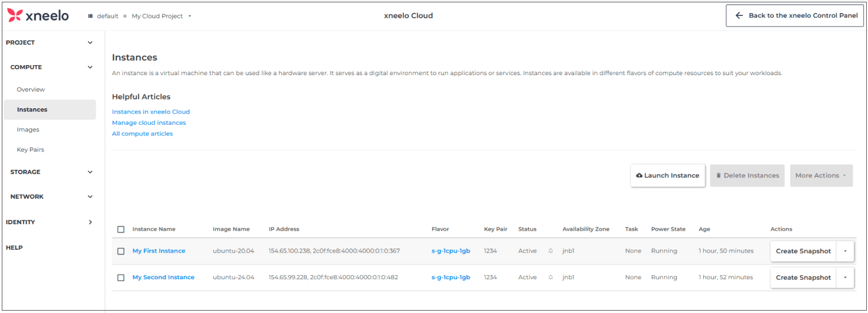This screenshot has width=868, height=313.
Task: Create Snapshot of My Second Instance
Action: pyautogui.click(x=803, y=277)
